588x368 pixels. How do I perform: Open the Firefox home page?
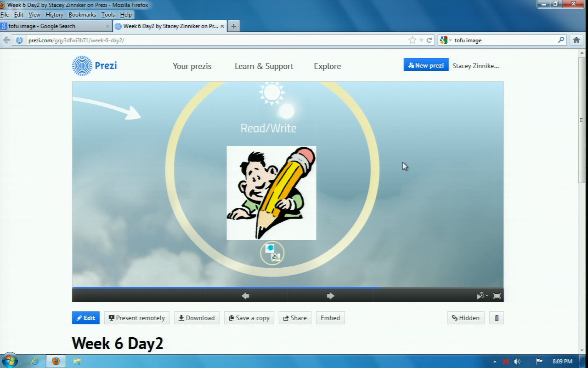(x=577, y=40)
